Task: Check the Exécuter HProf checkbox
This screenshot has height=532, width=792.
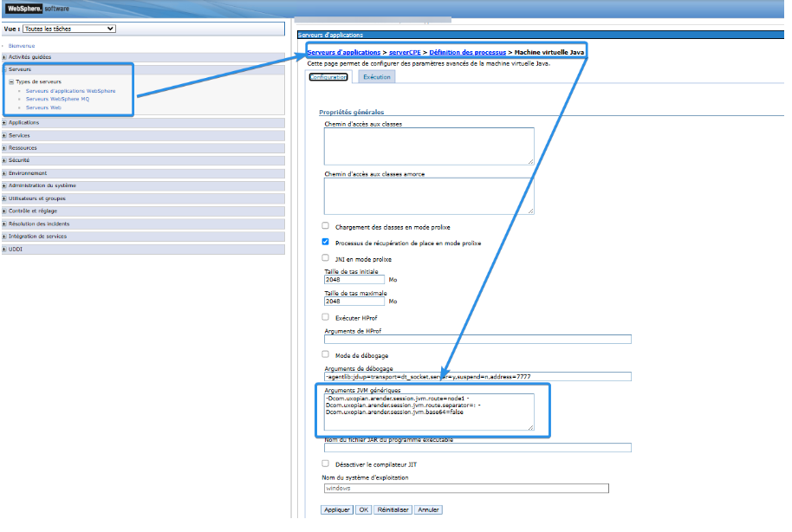Action: click(325, 317)
